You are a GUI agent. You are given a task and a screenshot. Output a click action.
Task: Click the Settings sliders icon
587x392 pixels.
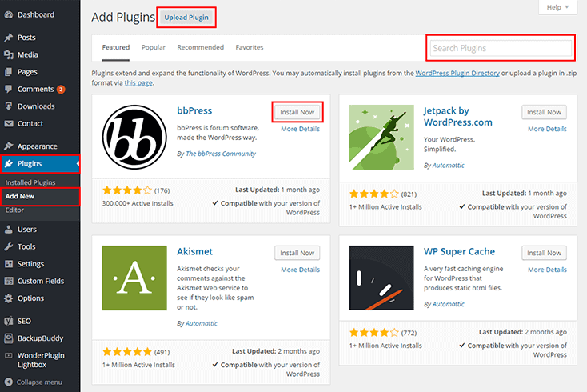tap(8, 264)
